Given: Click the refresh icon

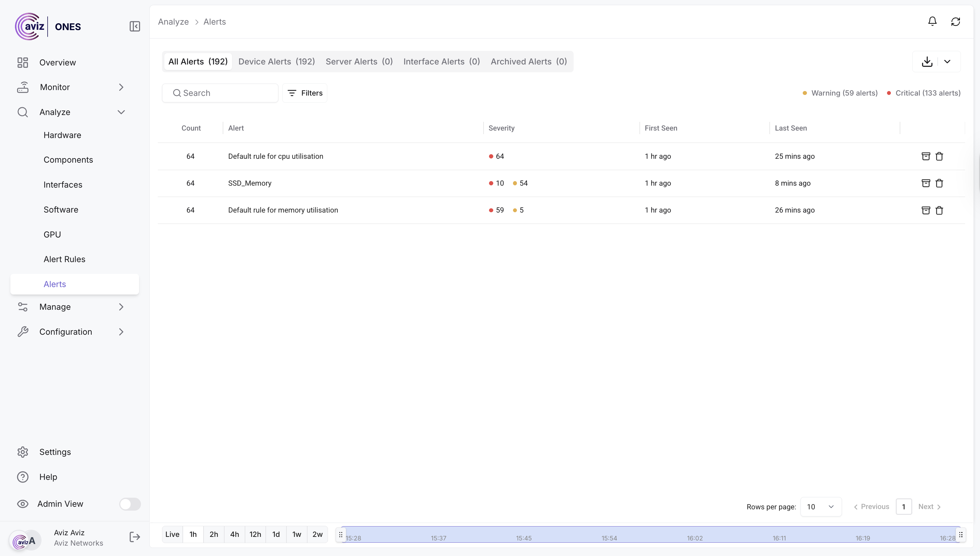Looking at the screenshot, I should (x=956, y=22).
